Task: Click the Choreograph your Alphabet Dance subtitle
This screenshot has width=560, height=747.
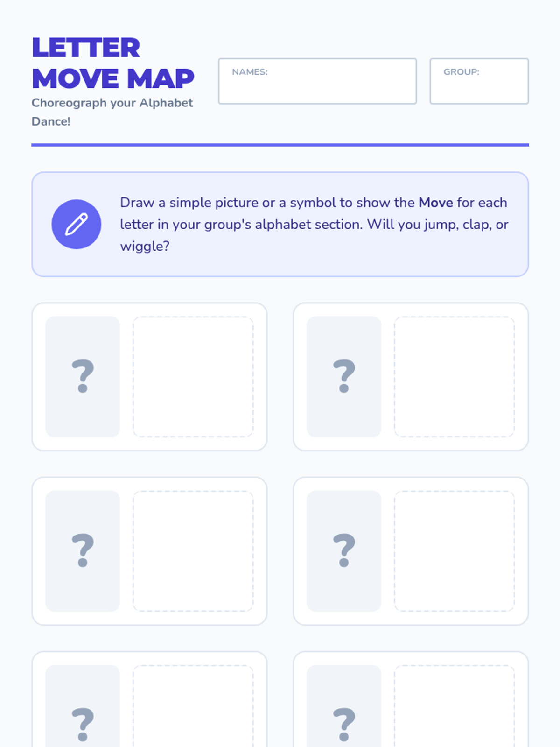Action: tap(112, 112)
